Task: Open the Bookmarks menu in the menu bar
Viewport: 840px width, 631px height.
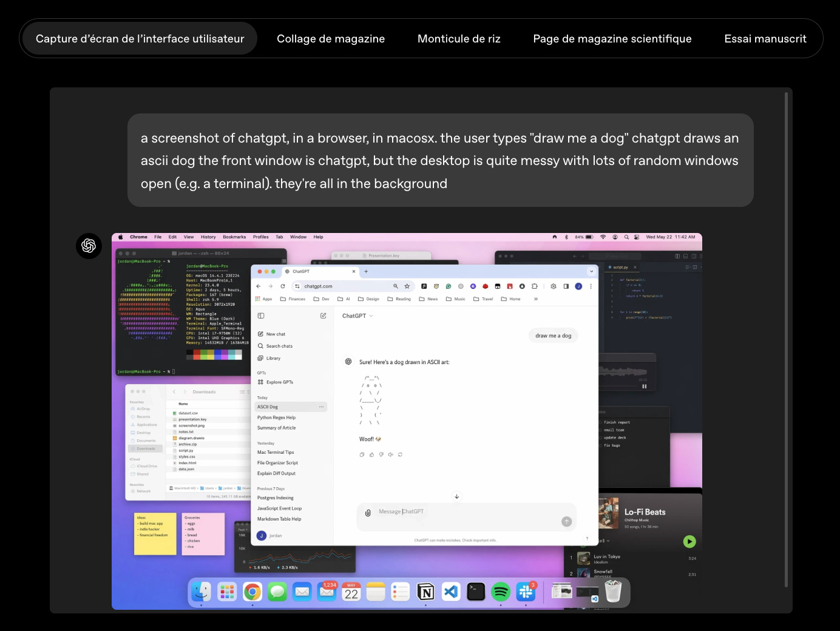Action: click(x=234, y=237)
